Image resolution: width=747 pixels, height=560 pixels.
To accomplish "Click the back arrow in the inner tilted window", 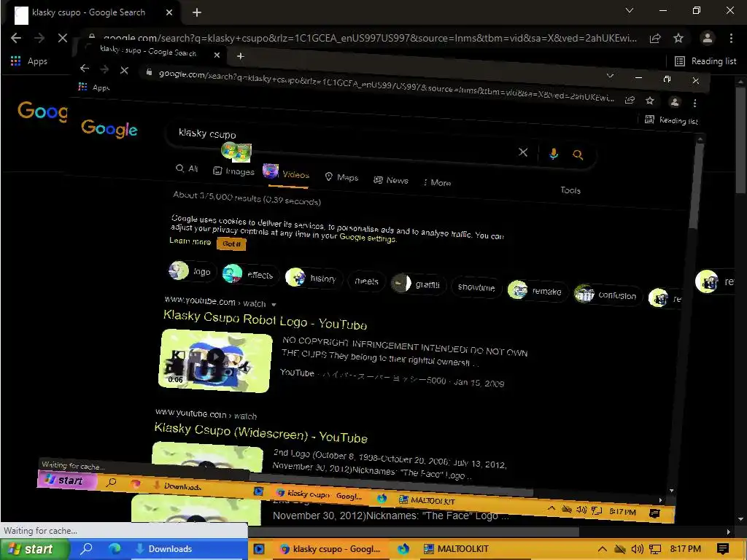I will (85, 69).
